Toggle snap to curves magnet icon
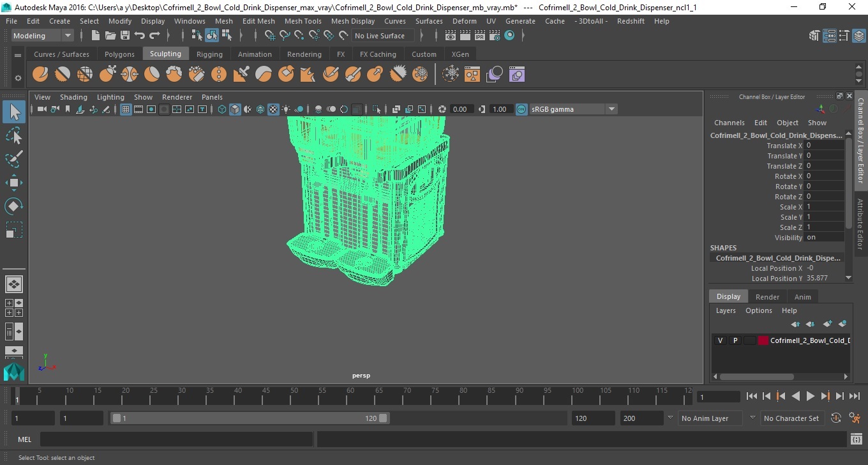Image resolution: width=868 pixels, height=465 pixels. tap(285, 36)
